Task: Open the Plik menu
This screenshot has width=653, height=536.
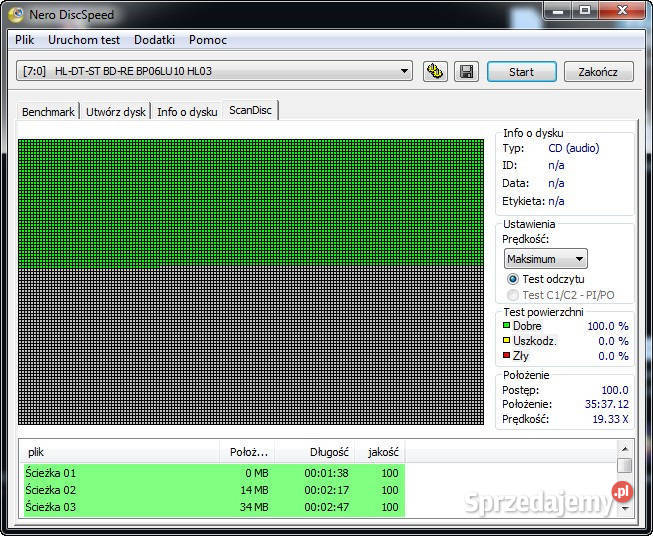Action: 25,40
